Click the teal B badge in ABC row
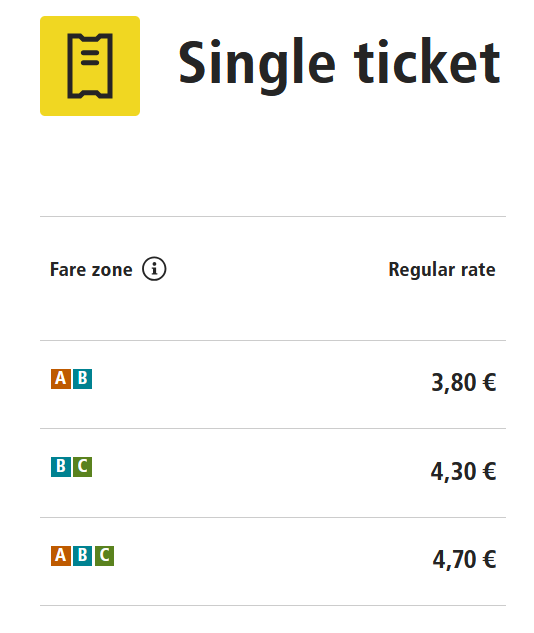 tap(82, 555)
